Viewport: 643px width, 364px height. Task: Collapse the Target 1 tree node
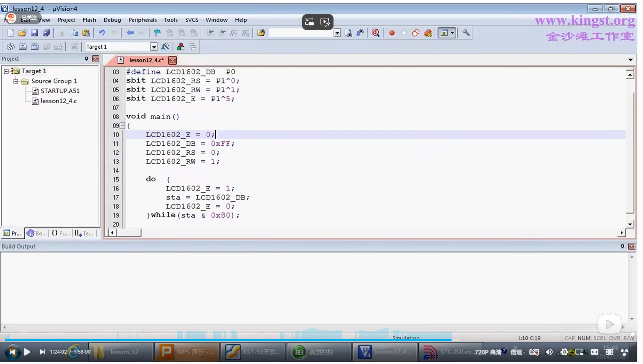6,71
